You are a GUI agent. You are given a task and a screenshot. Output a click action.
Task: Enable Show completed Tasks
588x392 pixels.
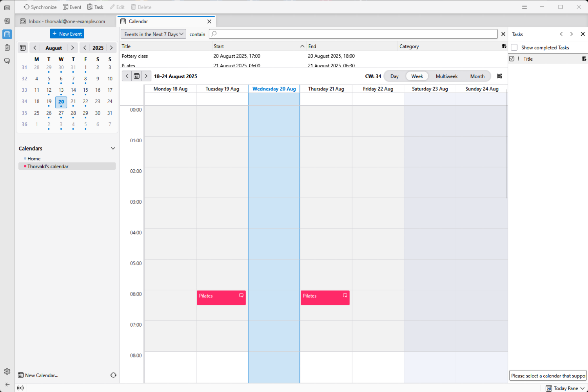[x=514, y=47]
